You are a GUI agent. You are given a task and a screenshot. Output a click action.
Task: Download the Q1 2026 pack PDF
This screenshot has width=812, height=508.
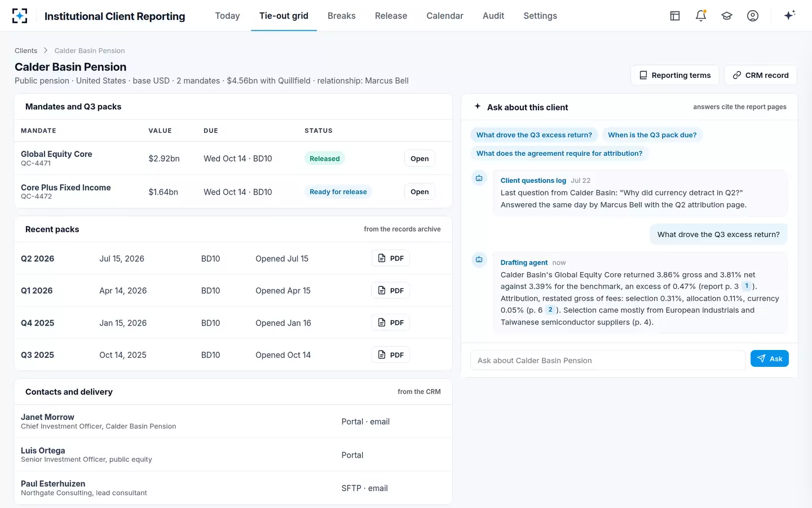pyautogui.click(x=391, y=291)
